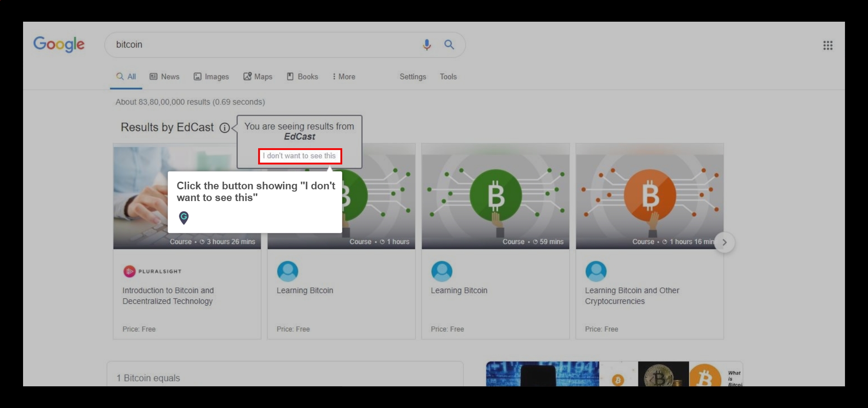
Task: Open Learning Bitcoin and Other Cryptocurrencies course
Action: [632, 295]
